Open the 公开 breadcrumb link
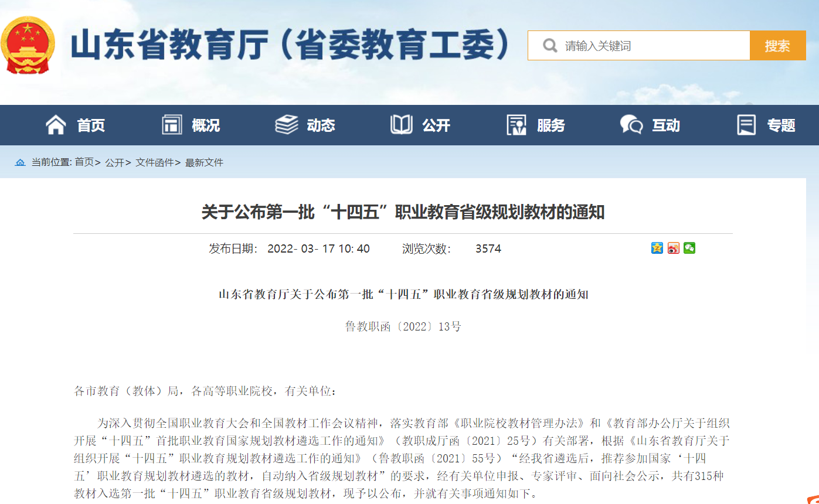The image size is (819, 504). (114, 162)
